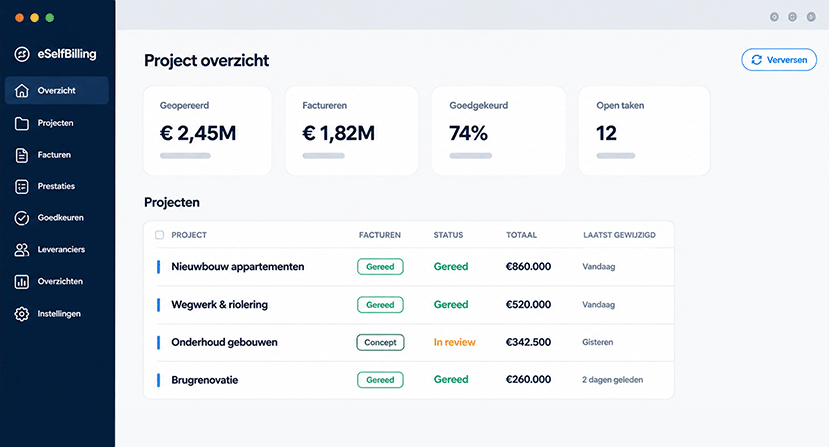Click the FACTUREN column header
829x447 pixels.
(x=380, y=235)
